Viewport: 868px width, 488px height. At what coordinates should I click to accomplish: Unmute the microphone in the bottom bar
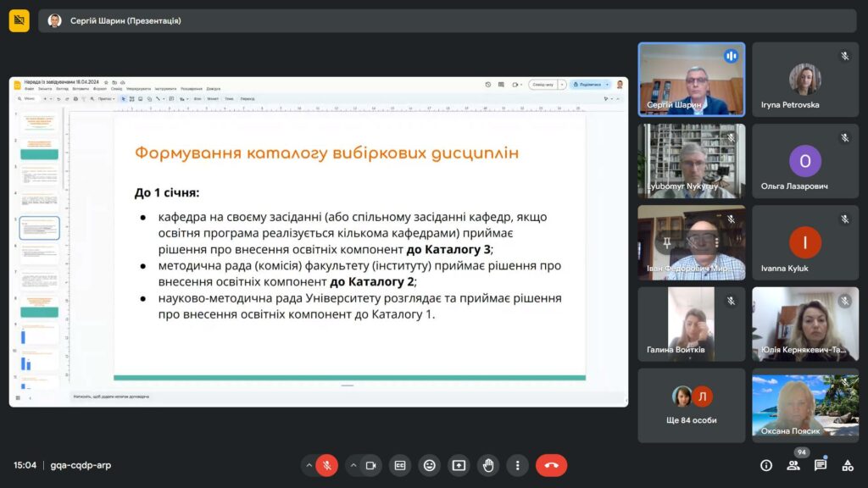coord(327,465)
